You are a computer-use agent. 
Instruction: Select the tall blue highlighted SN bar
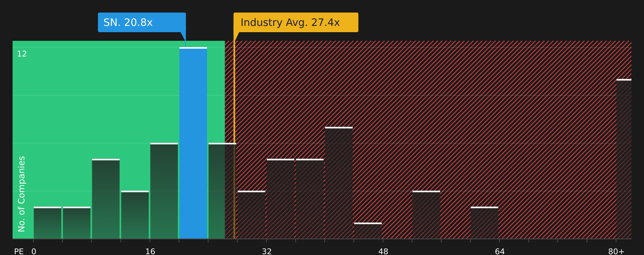193,143
